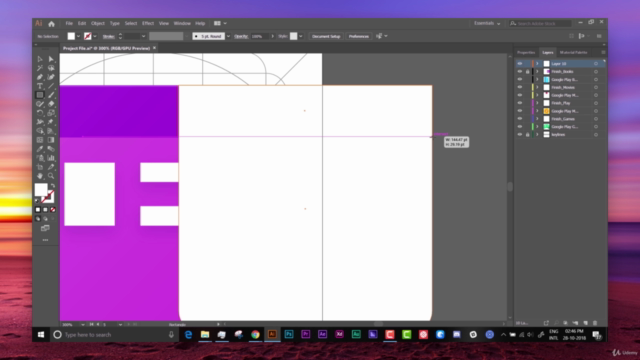This screenshot has height=360, width=640.
Task: Select the Shape Builder tool
Action: (40, 131)
